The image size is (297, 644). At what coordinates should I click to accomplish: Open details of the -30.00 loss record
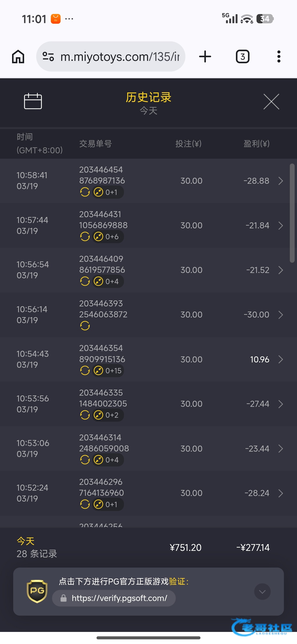point(281,315)
